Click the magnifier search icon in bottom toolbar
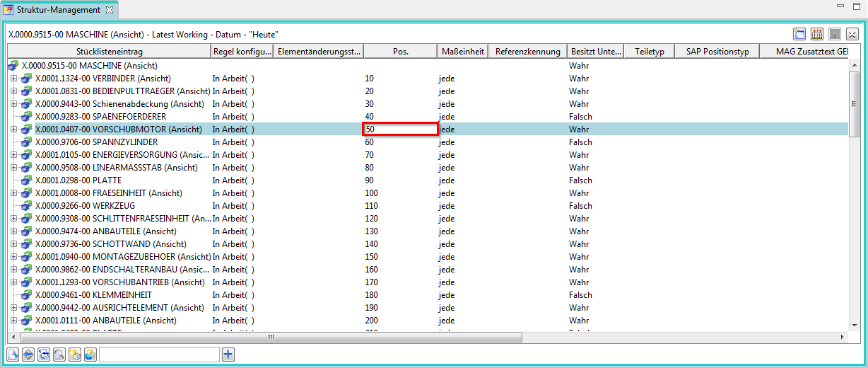 (x=59, y=354)
